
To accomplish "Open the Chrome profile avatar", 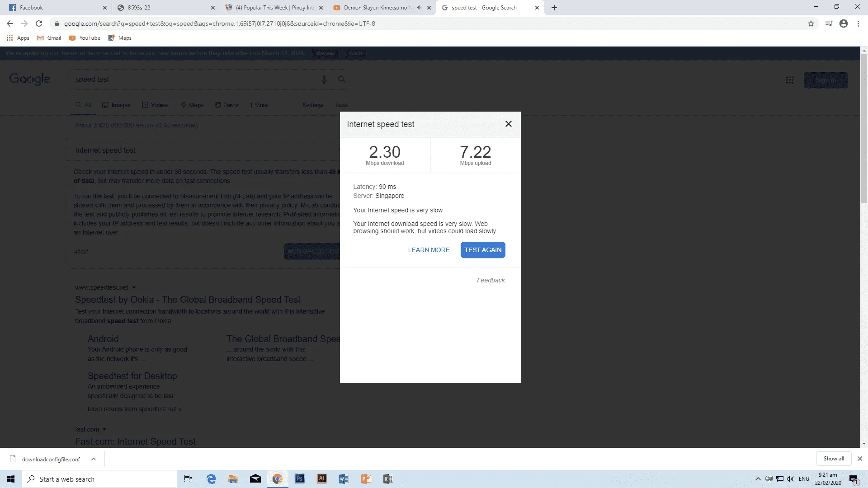I will point(844,23).
